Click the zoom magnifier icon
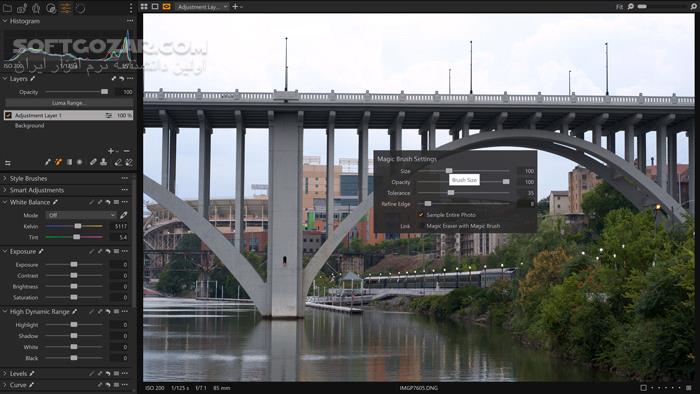This screenshot has width=700, height=394. pos(631,6)
